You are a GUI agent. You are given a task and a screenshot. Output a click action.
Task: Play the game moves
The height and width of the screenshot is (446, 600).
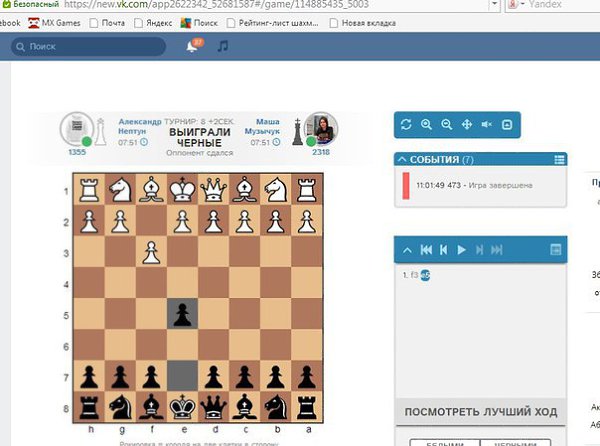461,249
